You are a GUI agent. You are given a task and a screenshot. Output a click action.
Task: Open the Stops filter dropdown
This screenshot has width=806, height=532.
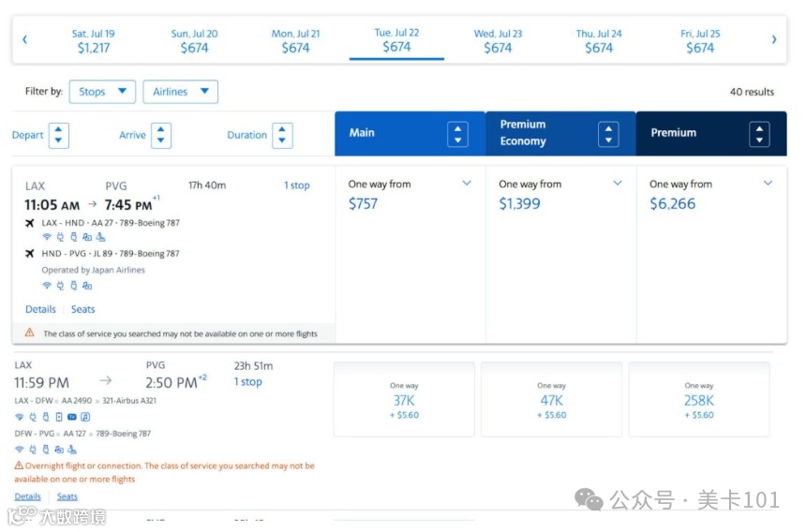coord(102,92)
